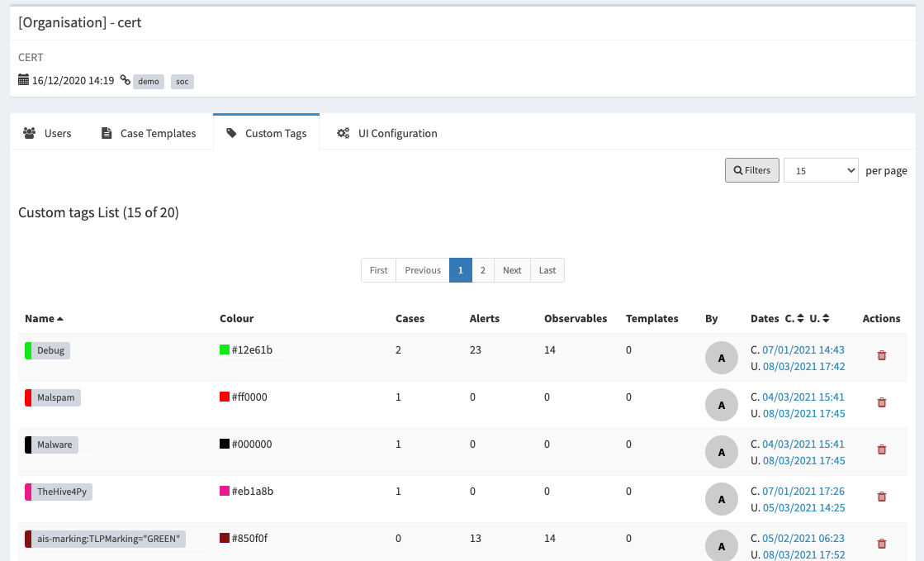The image size is (924, 561).
Task: Sort by creation date C. arrows
Action: pos(800,319)
